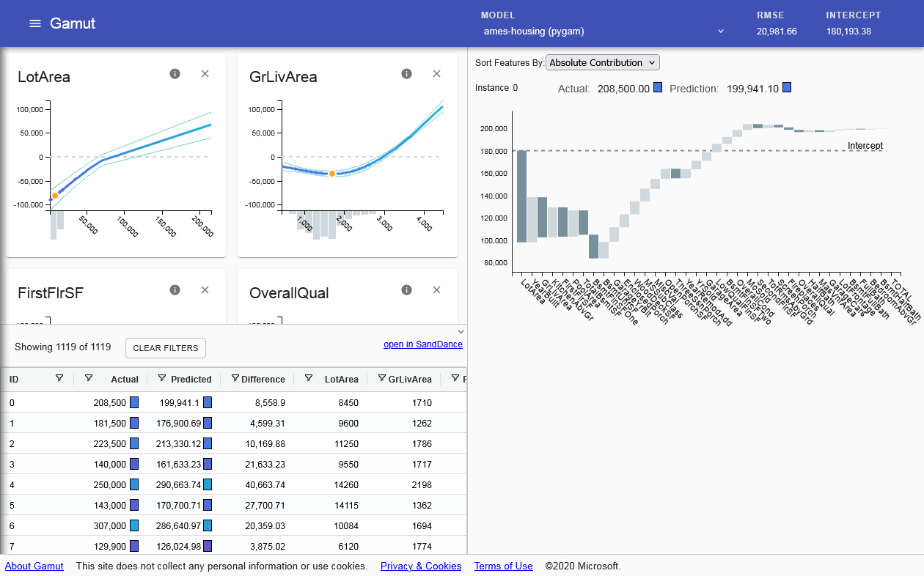This screenshot has height=576, width=924.
Task: Open the SandDance link
Action: pyautogui.click(x=422, y=344)
